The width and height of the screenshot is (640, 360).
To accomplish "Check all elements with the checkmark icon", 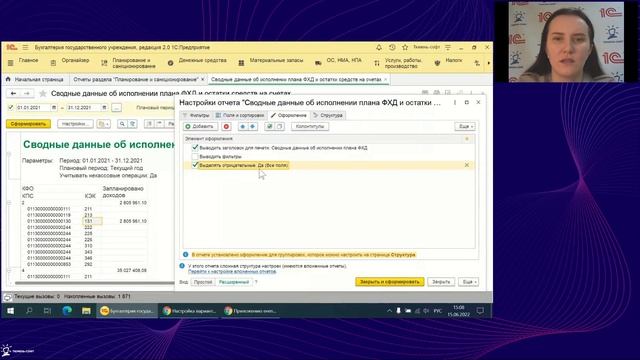I will point(269,127).
